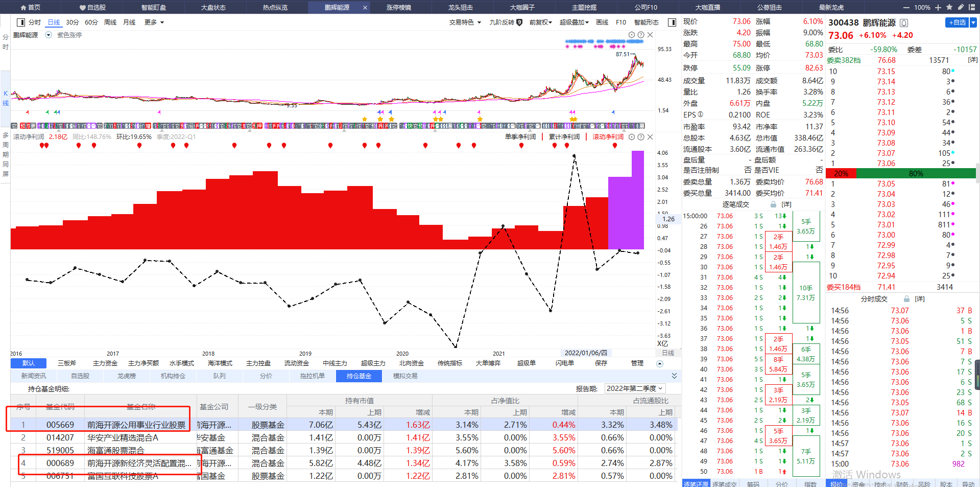Expand the dropdown arrow beside +自选
Image resolution: width=980 pixels, height=487 pixels.
click(x=973, y=22)
